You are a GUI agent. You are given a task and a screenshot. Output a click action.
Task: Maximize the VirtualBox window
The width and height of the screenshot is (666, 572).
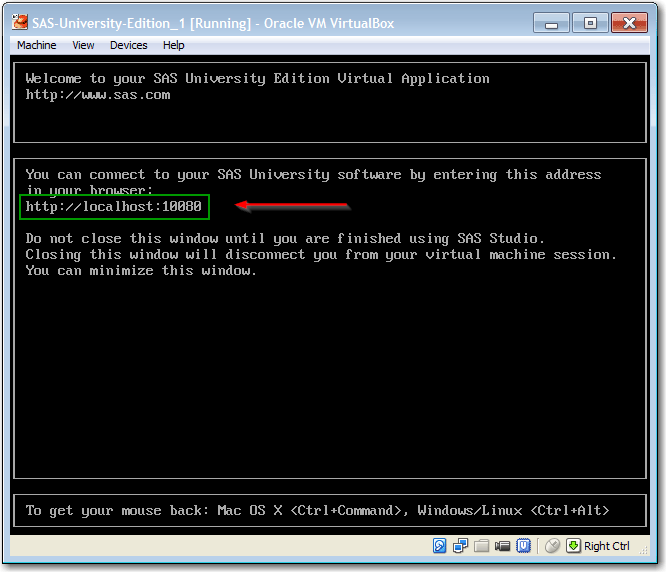pyautogui.click(x=590, y=23)
